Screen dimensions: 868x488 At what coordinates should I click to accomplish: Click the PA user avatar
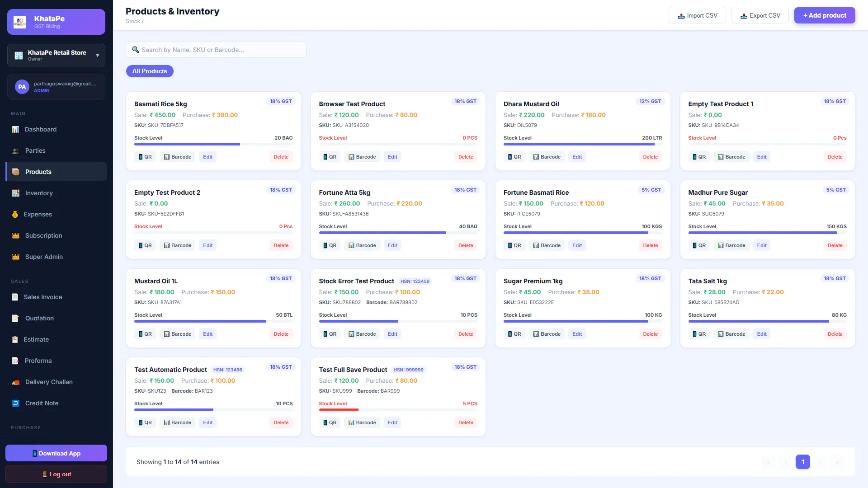click(22, 87)
